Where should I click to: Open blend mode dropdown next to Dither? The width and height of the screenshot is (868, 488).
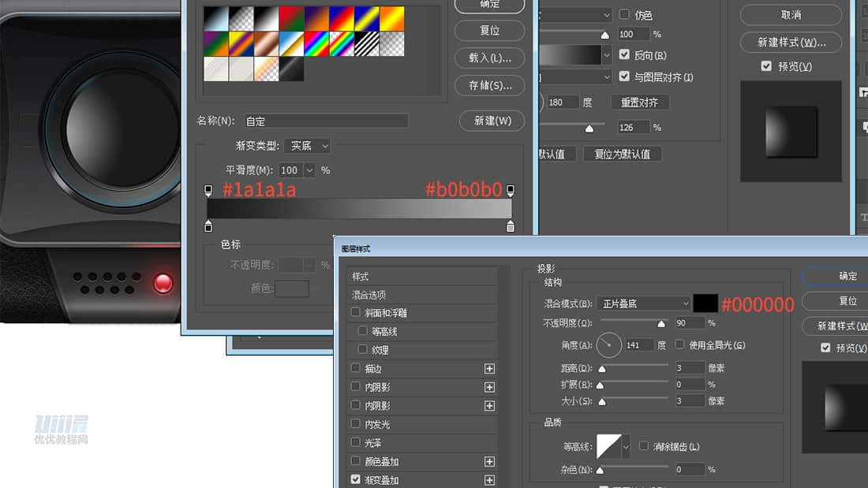(x=608, y=15)
